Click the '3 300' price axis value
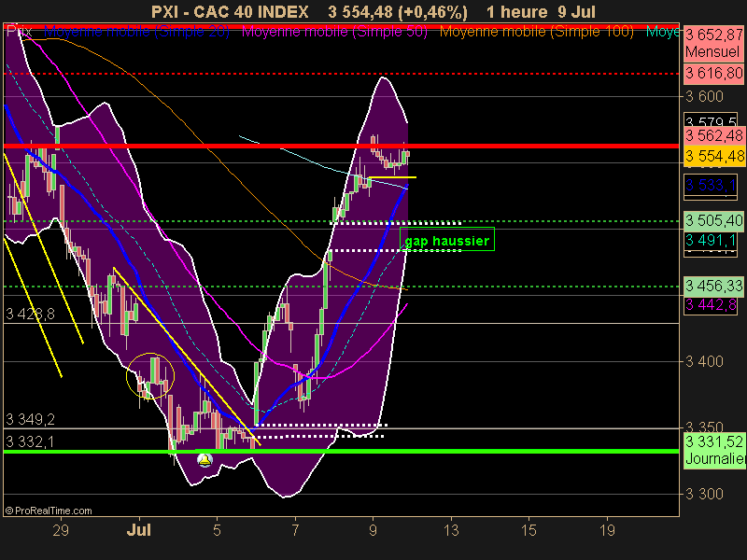 [x=705, y=495]
